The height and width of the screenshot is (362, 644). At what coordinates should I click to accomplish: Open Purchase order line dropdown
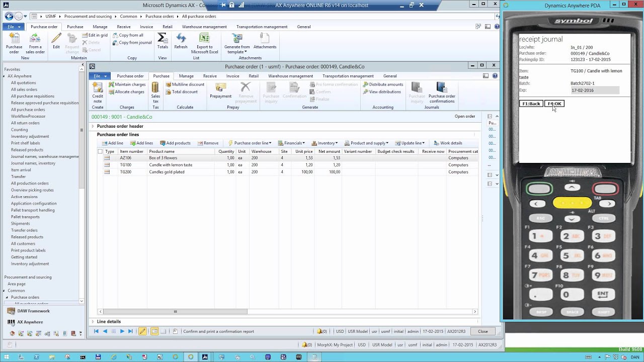coord(250,143)
